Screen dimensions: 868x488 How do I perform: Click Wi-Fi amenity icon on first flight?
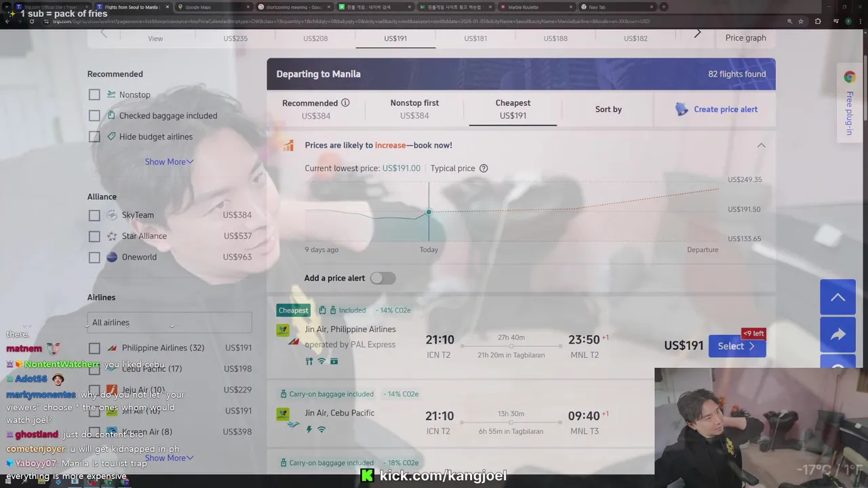pos(321,361)
